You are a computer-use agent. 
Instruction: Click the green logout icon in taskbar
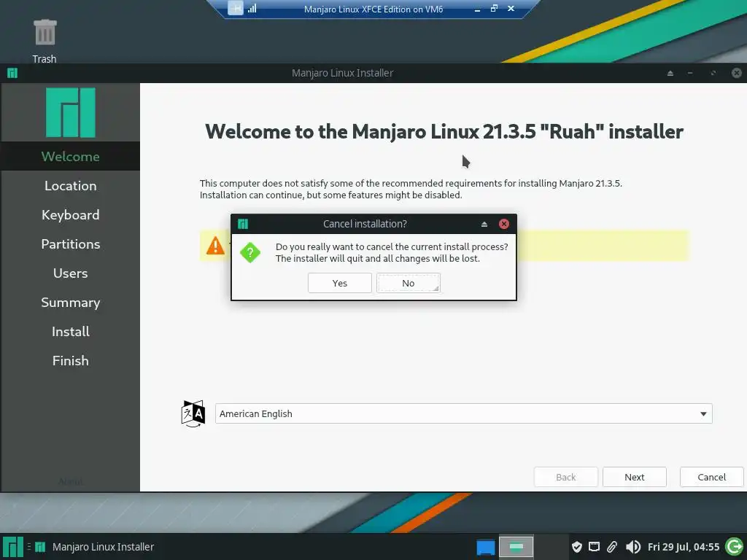click(734, 547)
